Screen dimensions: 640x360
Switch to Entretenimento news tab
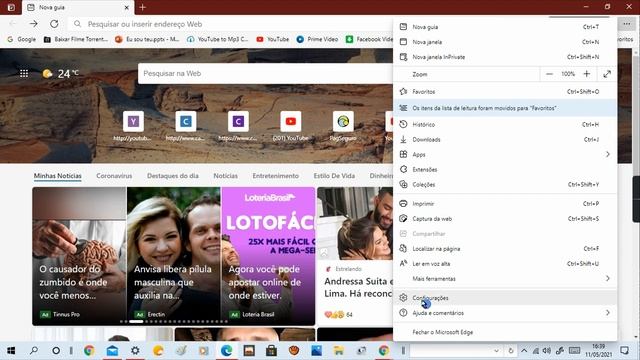276,176
